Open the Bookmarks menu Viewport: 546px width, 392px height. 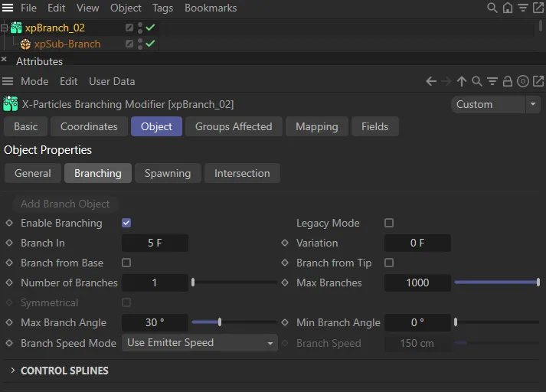coord(211,8)
